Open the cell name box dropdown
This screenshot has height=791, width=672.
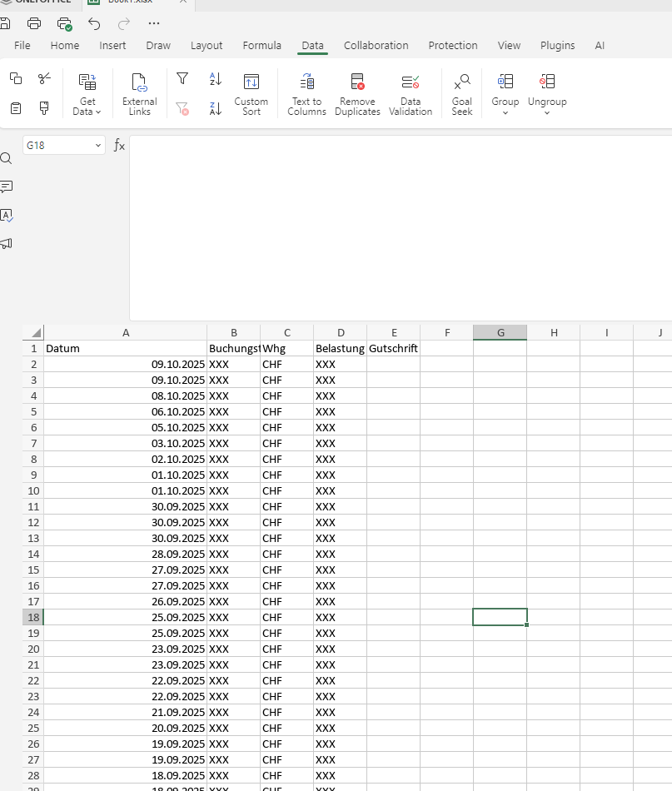pos(97,146)
